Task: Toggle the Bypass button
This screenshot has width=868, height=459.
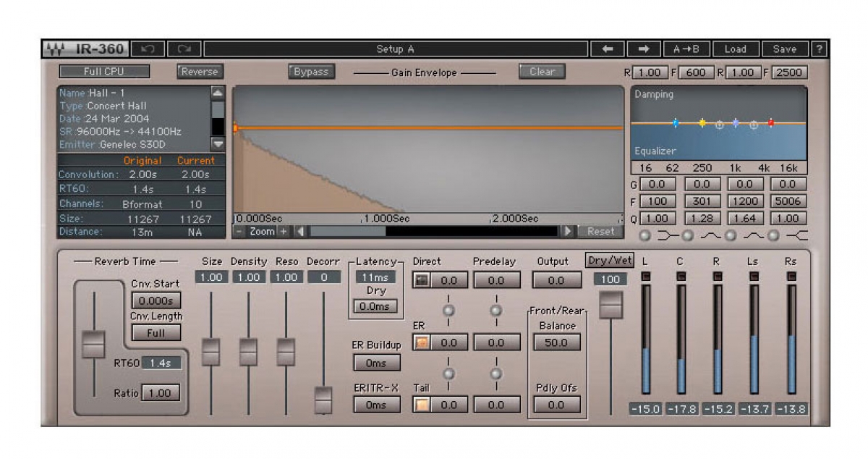Action: pyautogui.click(x=312, y=72)
